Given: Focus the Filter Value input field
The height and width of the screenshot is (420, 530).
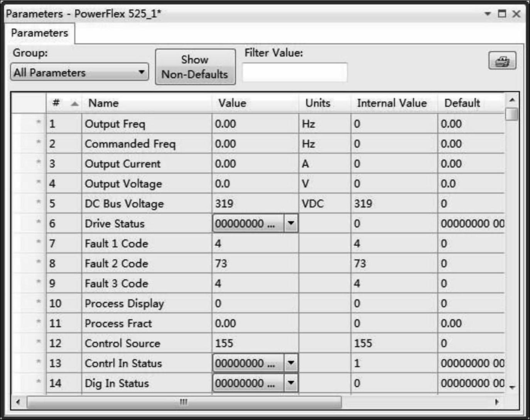Looking at the screenshot, I should coord(295,72).
